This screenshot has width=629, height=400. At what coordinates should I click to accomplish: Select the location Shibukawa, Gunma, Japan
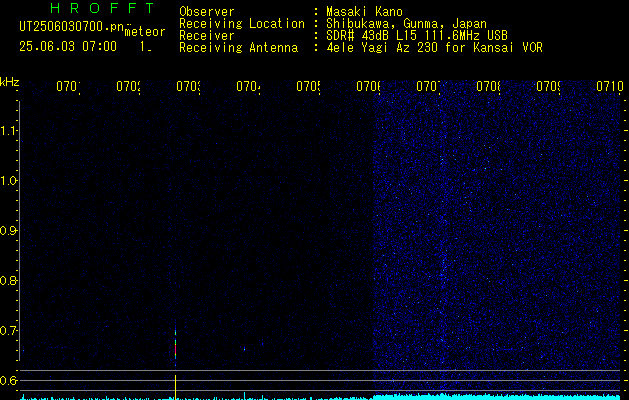406,24
